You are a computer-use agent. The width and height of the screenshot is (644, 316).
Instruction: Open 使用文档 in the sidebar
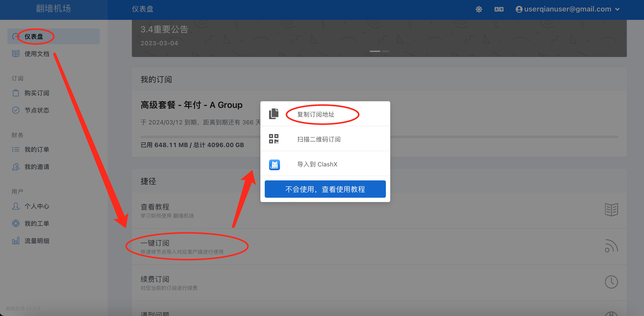pos(37,54)
